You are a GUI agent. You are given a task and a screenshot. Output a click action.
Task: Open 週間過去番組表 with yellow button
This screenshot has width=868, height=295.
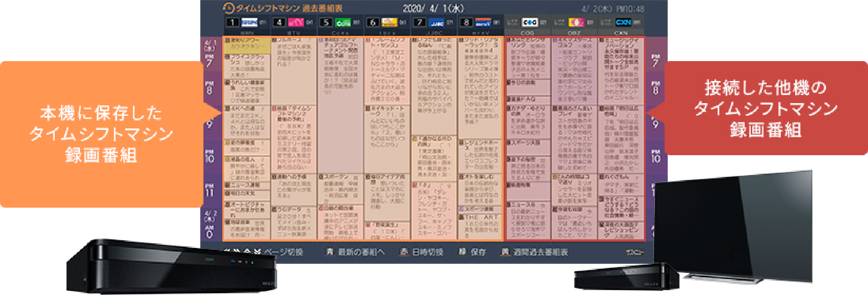tap(534, 252)
